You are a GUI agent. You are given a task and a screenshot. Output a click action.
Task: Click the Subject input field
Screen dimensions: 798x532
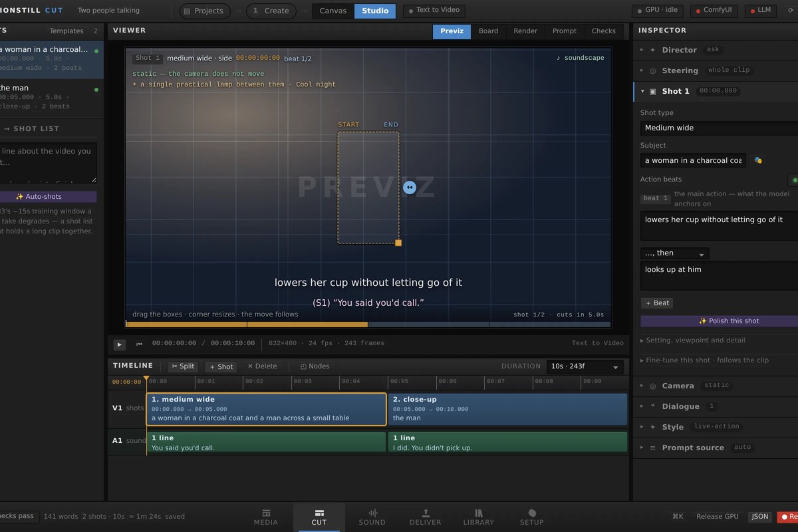[x=693, y=160]
